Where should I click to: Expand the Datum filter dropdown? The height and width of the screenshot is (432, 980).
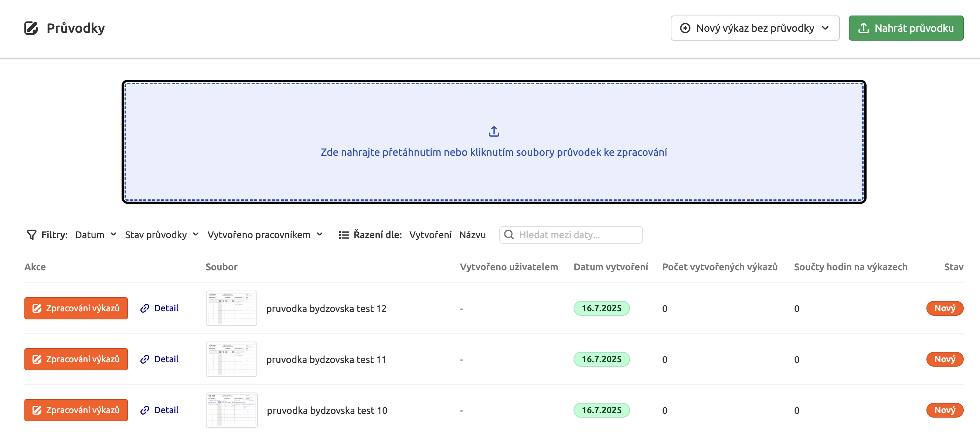(95, 234)
